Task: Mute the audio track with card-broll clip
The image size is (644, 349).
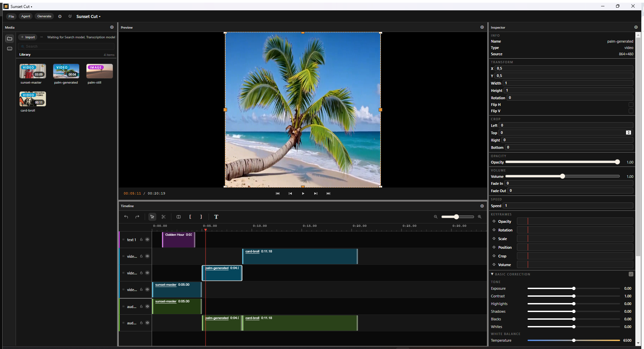Action: pyautogui.click(x=147, y=323)
